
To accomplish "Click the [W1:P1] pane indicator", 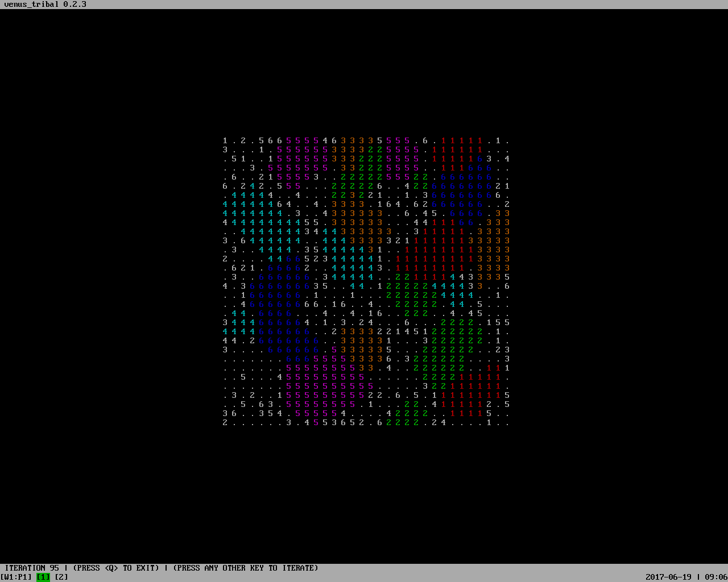I will [16, 577].
